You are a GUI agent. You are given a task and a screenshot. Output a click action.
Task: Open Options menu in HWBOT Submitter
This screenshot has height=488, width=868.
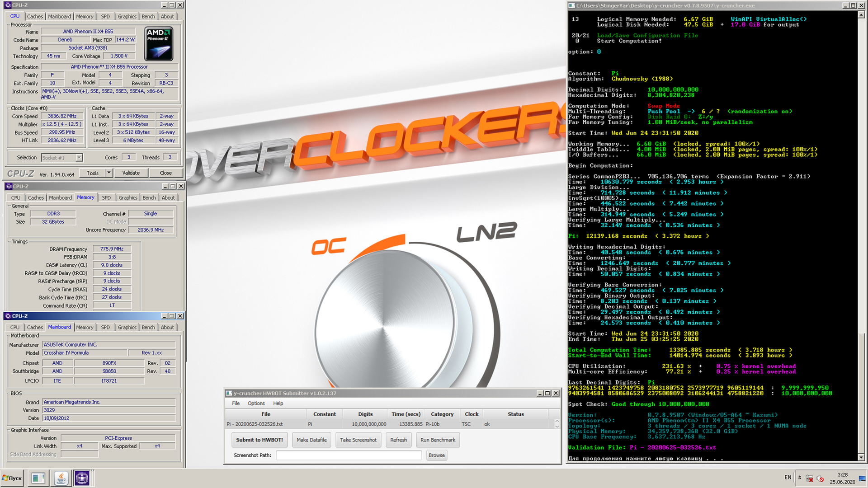coord(256,404)
